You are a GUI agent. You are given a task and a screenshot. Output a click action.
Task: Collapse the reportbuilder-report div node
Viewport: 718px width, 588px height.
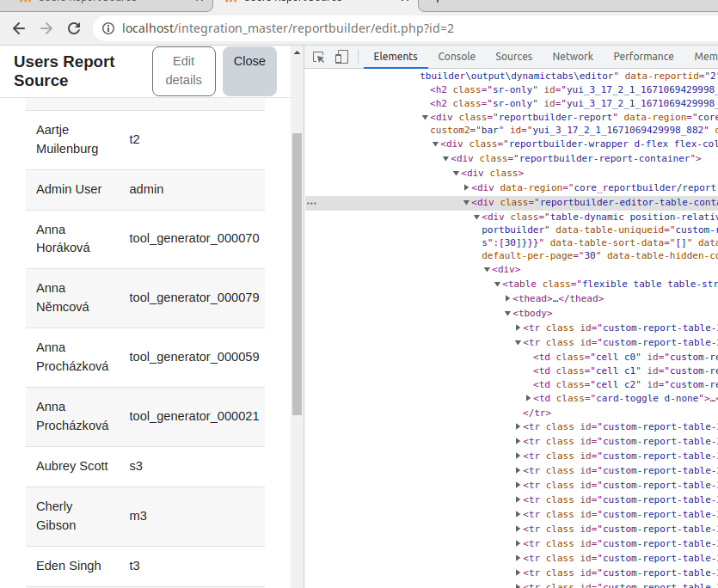(x=425, y=117)
